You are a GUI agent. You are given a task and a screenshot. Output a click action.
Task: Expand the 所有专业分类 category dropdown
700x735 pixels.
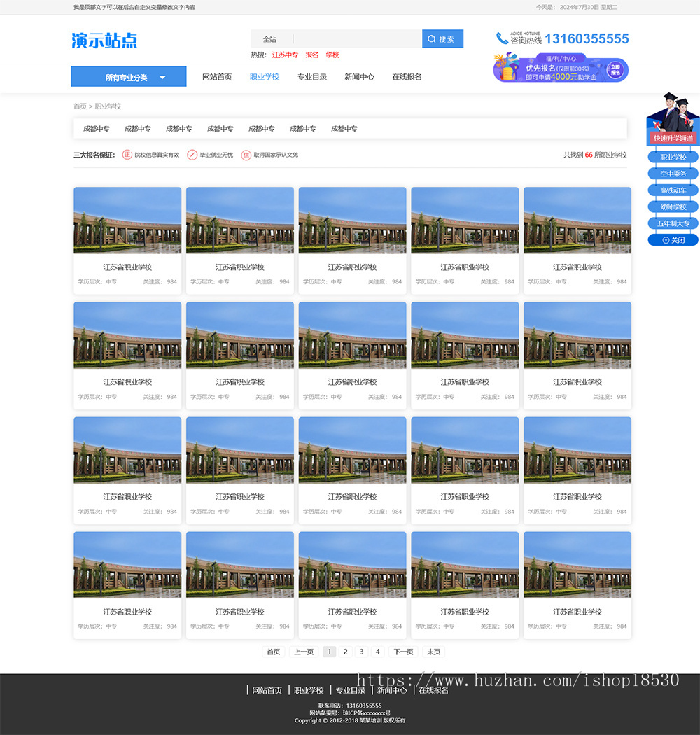(129, 77)
